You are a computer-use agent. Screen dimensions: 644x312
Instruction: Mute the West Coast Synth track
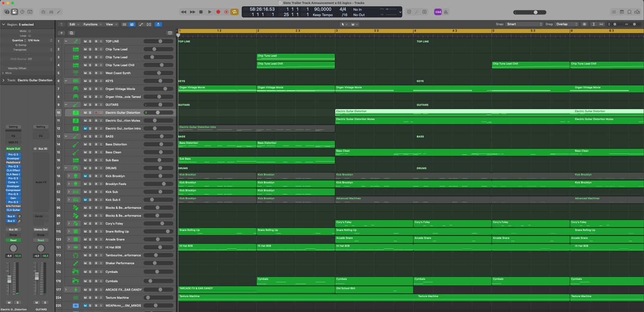(85, 73)
